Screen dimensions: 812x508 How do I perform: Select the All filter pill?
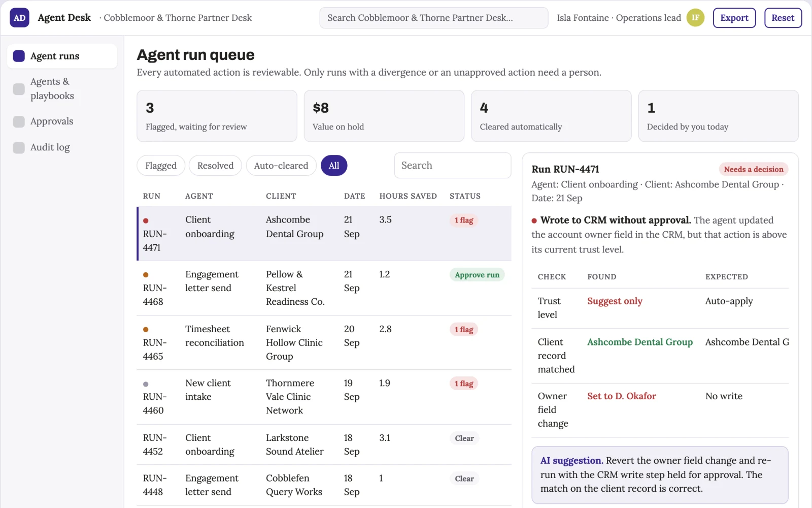[334, 166]
